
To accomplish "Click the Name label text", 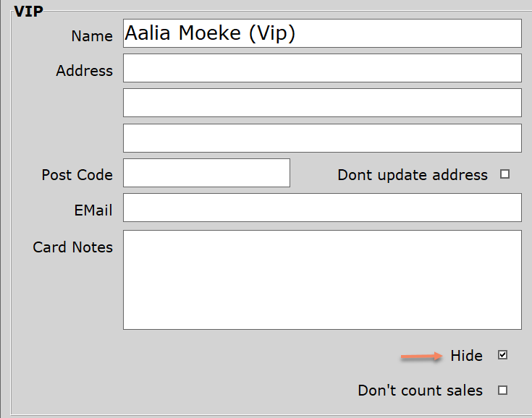I will pos(92,36).
